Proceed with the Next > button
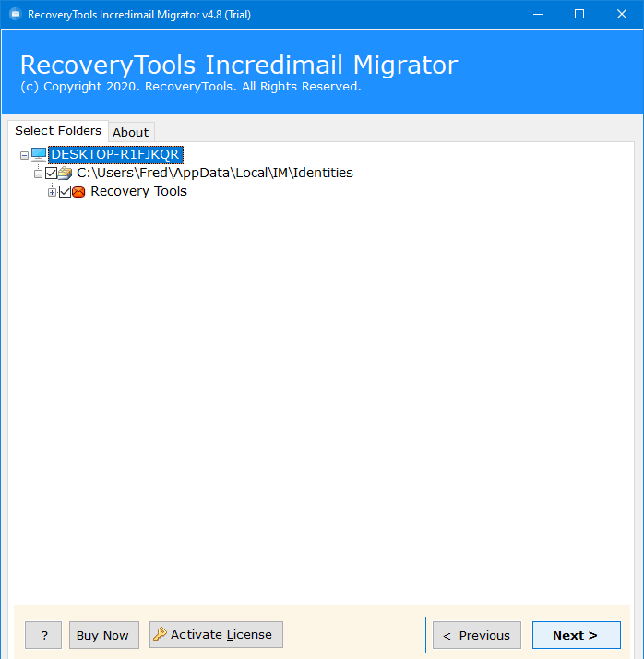 click(577, 635)
